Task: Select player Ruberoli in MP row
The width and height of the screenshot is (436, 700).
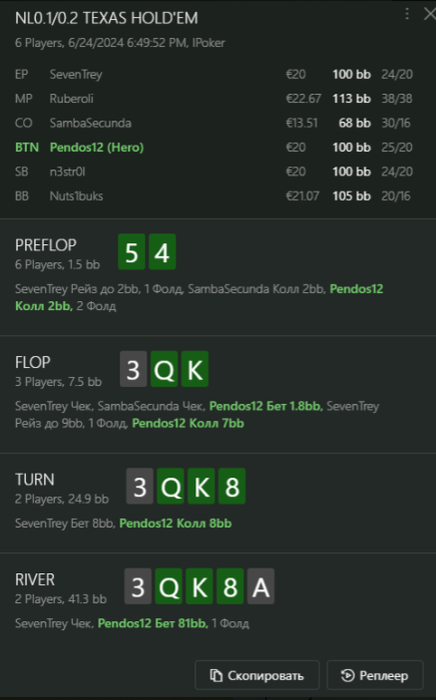Action: tap(71, 99)
